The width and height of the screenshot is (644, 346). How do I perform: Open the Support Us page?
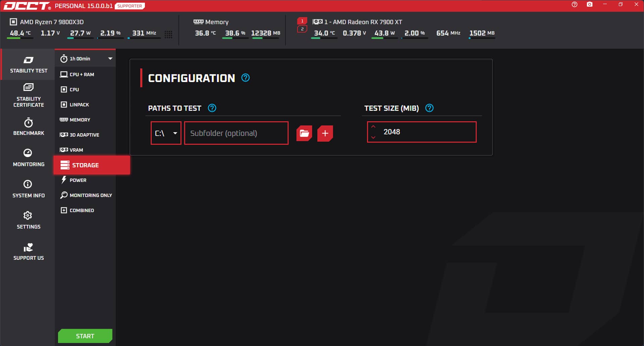tap(29, 252)
